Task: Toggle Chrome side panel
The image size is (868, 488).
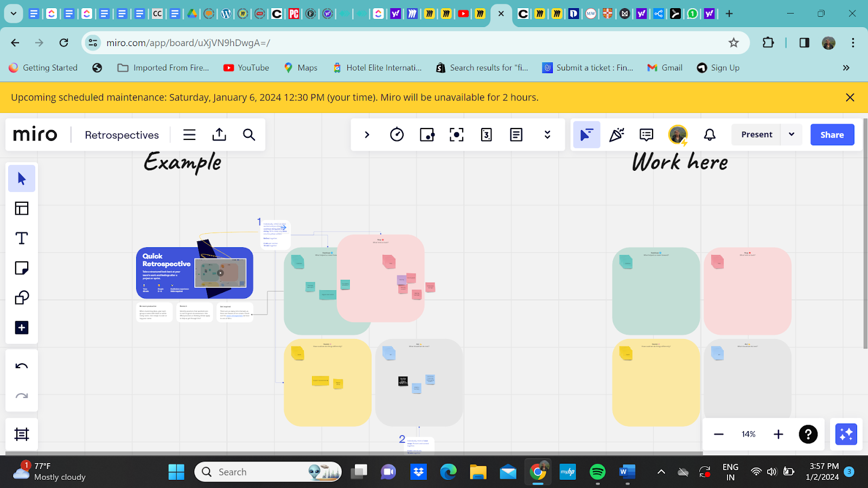Action: [x=805, y=43]
